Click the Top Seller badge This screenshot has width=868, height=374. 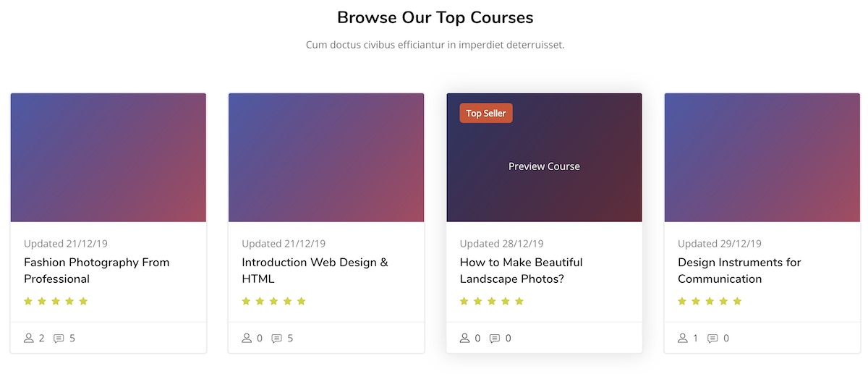[486, 113]
